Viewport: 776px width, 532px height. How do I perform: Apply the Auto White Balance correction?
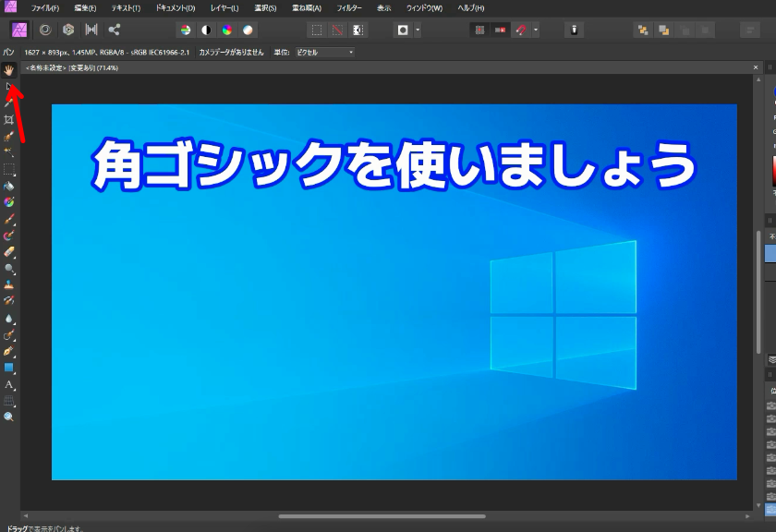249,29
